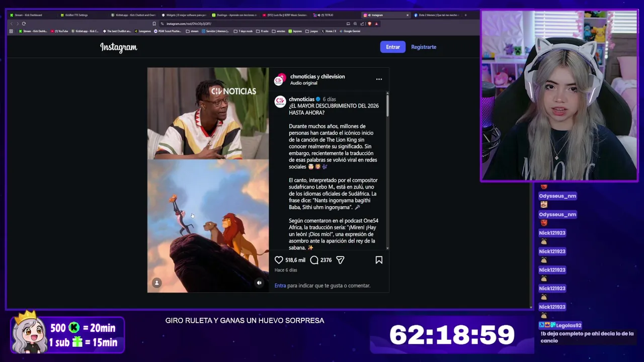
Task: Like the post with the heart icon
Action: coord(279,260)
